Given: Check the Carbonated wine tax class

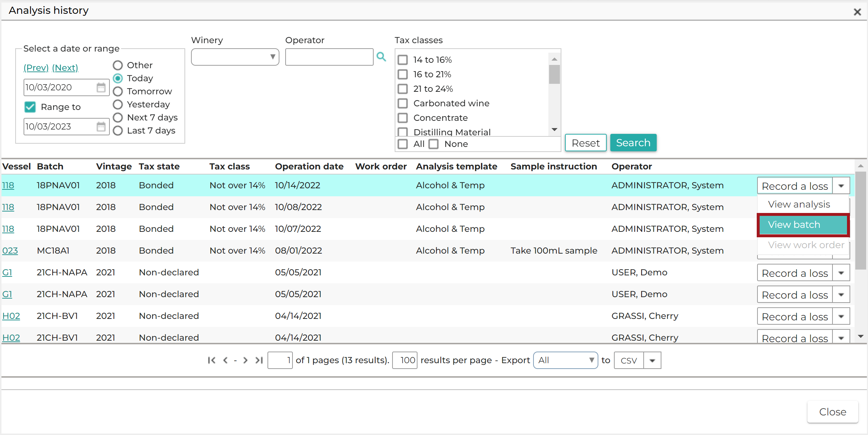Looking at the screenshot, I should (403, 103).
